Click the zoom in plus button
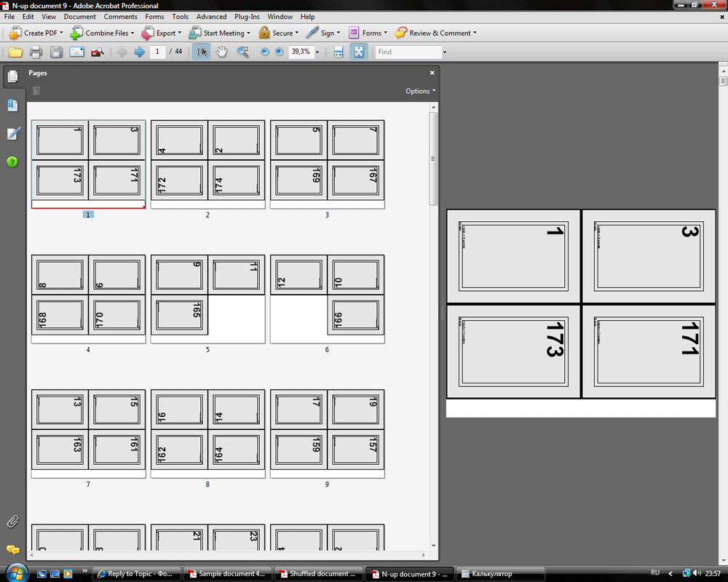728x582 pixels. [279, 52]
